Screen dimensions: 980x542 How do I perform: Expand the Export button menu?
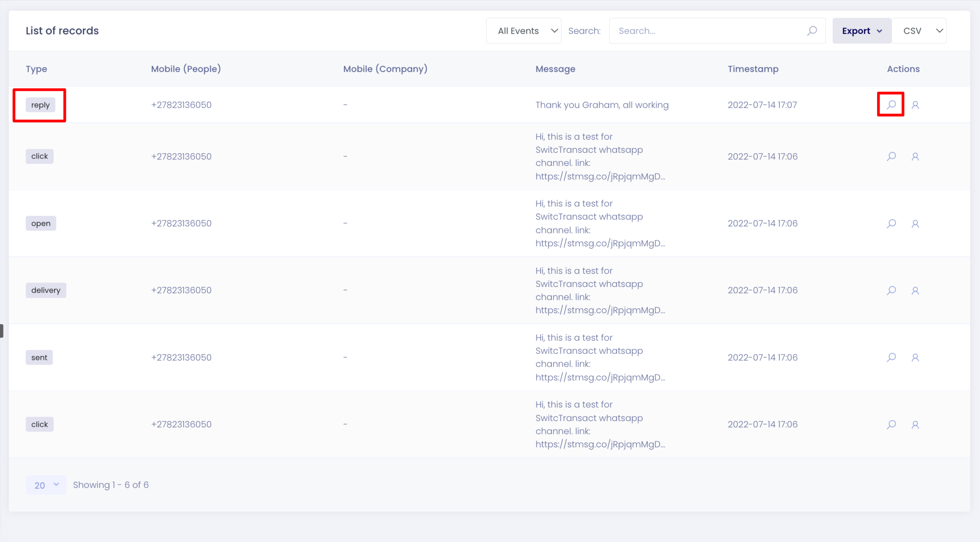[x=862, y=31]
